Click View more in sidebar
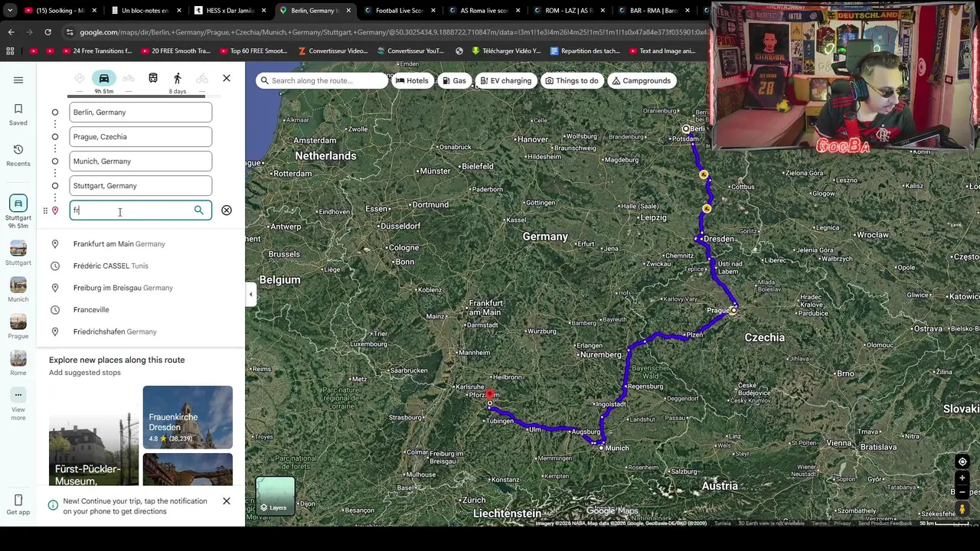This screenshot has width=980, height=551. (18, 404)
